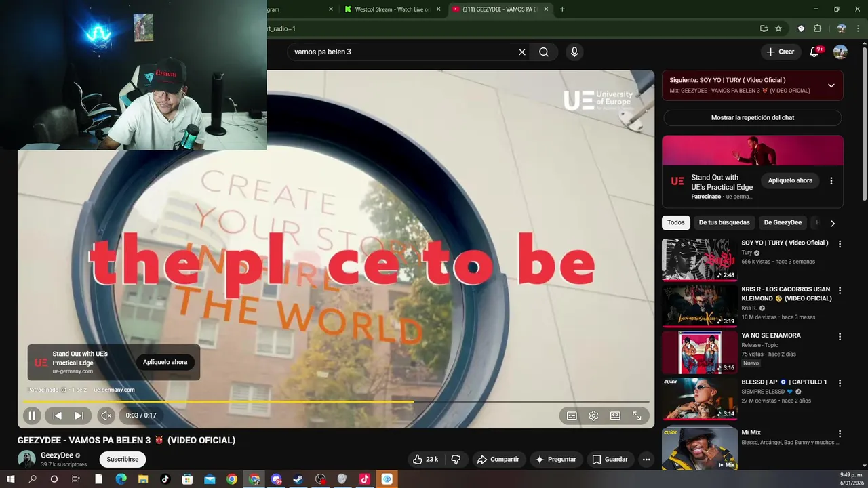The image size is (868, 488).
Task: Open the 'BLESSD | AP | CAPITULO 1' title
Action: tap(784, 382)
